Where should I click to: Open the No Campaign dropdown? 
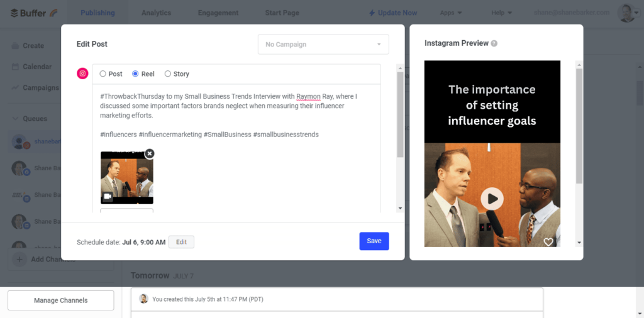click(x=323, y=45)
